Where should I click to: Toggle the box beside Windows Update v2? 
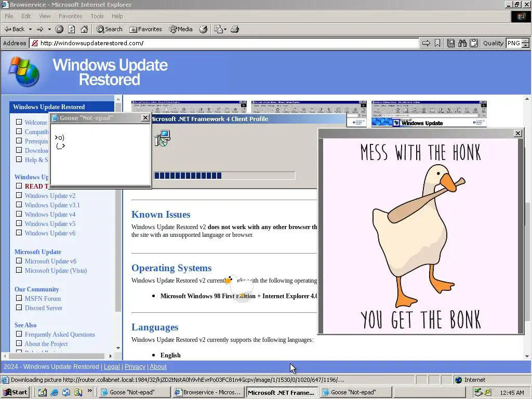[x=19, y=195]
